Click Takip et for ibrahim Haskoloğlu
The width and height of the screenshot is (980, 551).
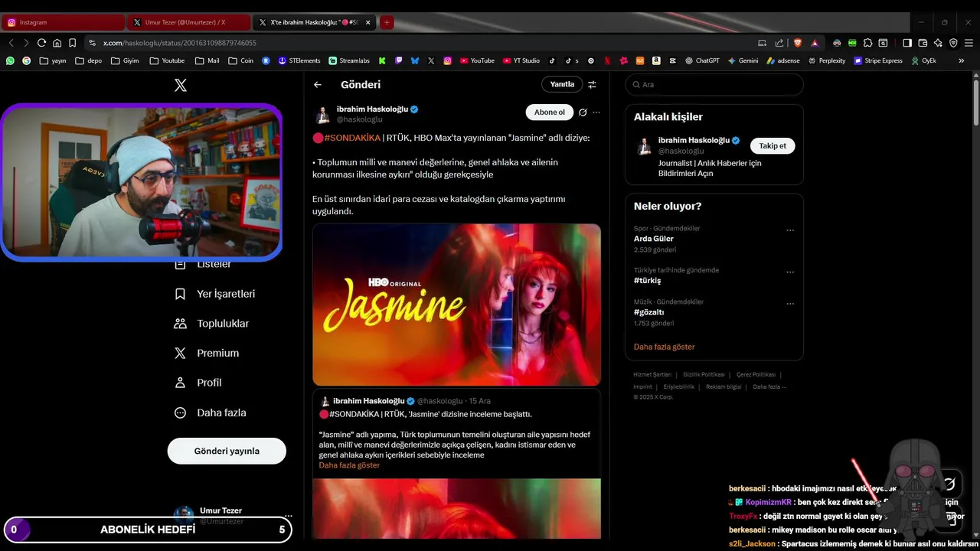773,145
